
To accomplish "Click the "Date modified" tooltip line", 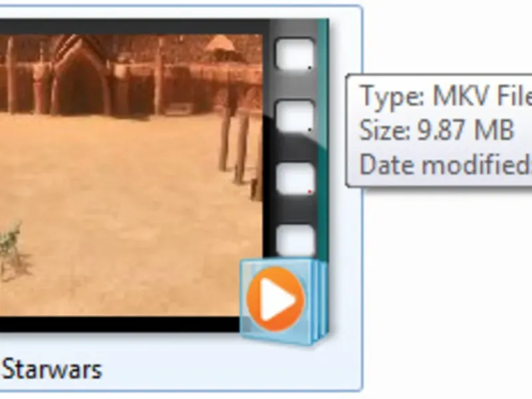I will point(446,164).
